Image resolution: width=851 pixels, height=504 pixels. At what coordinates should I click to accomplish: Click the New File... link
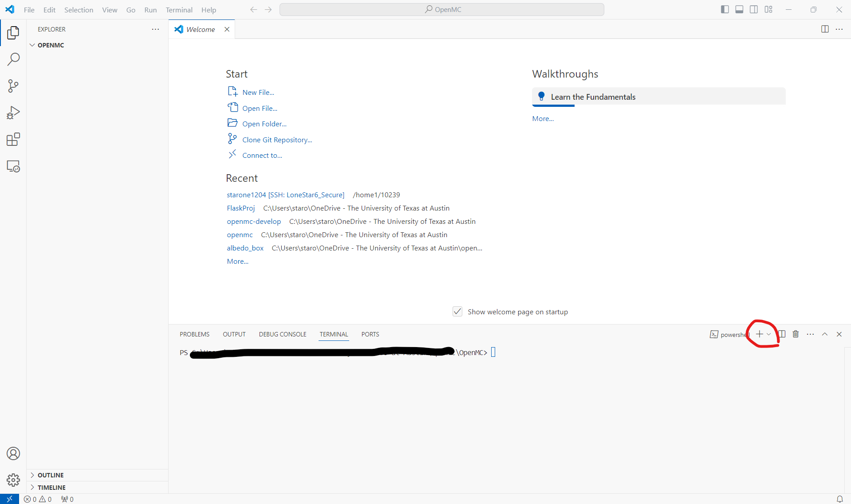pyautogui.click(x=258, y=92)
